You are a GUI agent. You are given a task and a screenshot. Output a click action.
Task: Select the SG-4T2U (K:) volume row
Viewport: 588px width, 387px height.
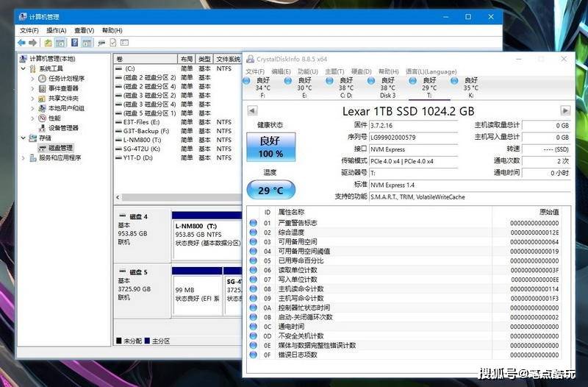click(178, 149)
